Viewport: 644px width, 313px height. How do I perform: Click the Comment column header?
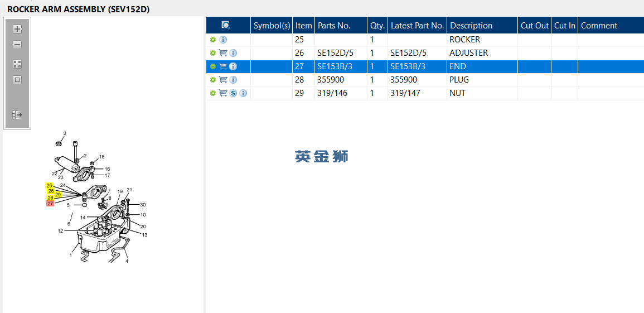(x=611, y=26)
